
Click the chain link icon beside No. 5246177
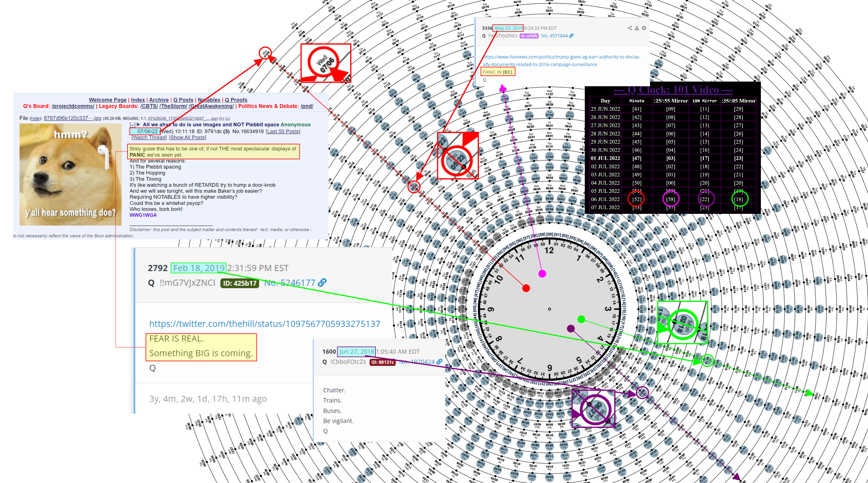(323, 283)
